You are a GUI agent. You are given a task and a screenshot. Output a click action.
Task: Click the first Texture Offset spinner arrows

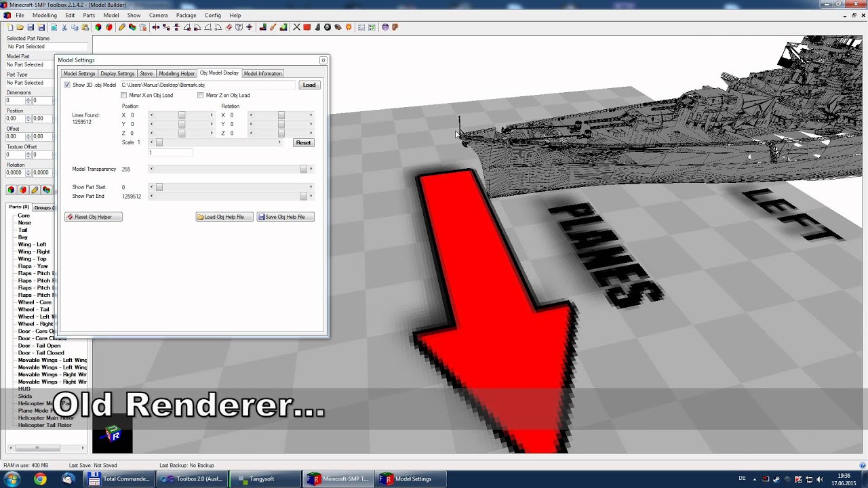[28, 155]
